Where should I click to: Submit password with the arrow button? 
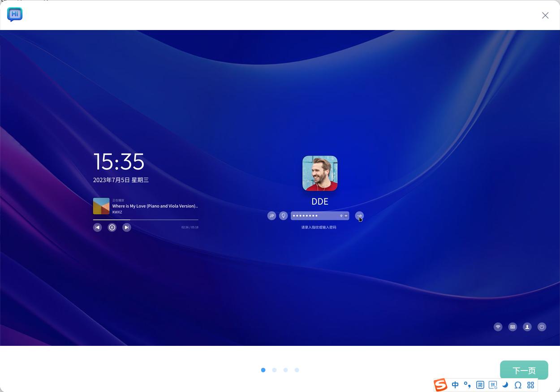click(x=359, y=216)
